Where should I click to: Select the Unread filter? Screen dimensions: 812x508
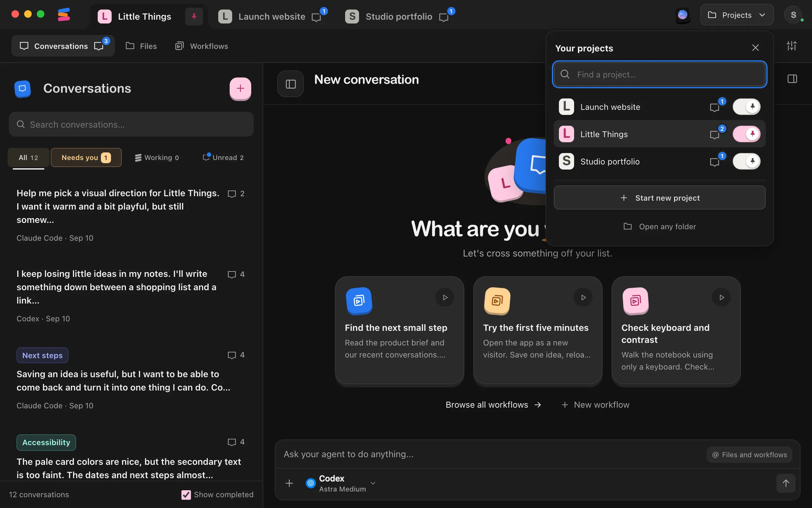(x=224, y=157)
